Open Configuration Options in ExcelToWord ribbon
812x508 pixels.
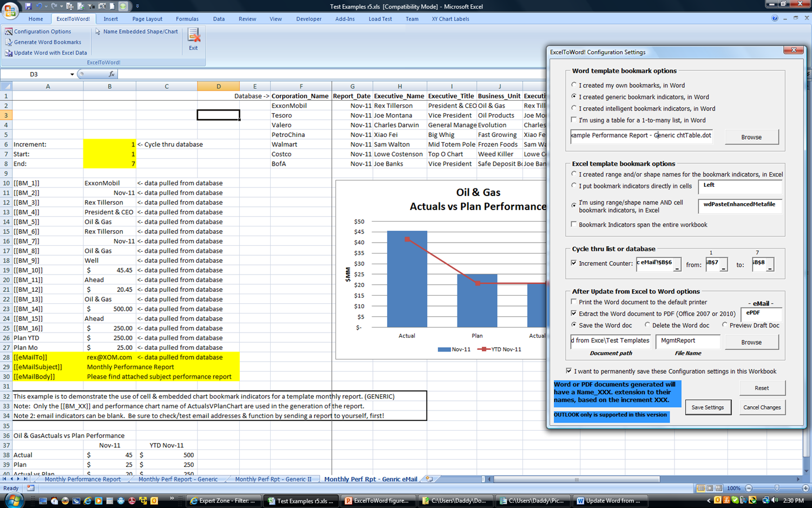pos(38,31)
